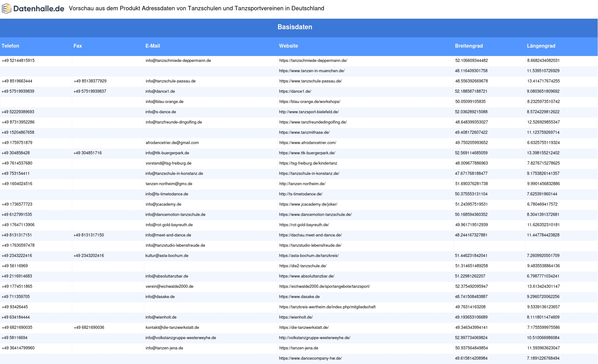
Task: Select email info@tanzfreunde-dingolfing.de
Action: pos(173,122)
